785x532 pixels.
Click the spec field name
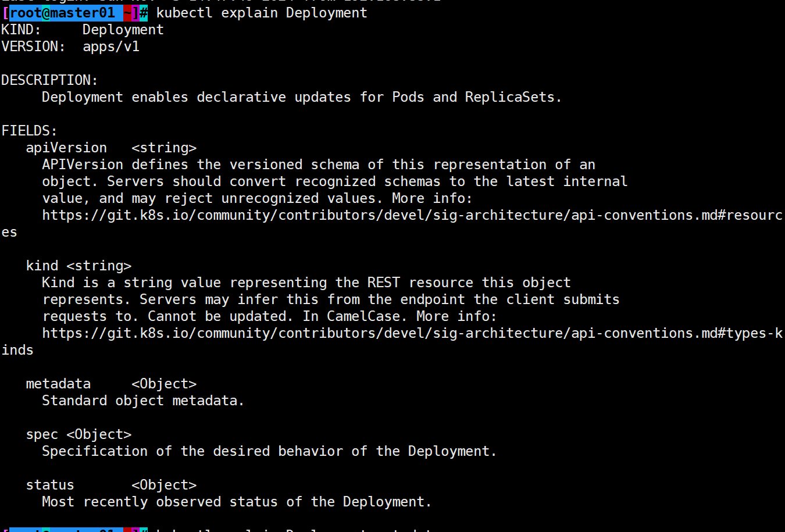point(42,434)
